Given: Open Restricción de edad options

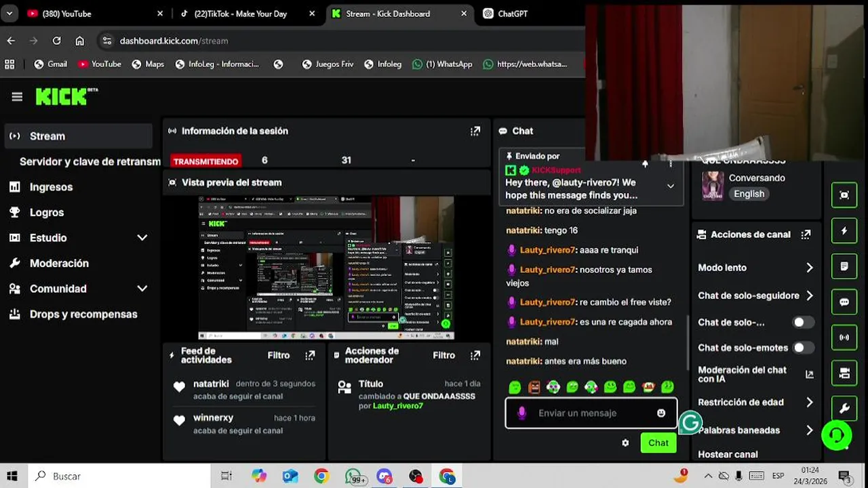Looking at the screenshot, I should 755,402.
